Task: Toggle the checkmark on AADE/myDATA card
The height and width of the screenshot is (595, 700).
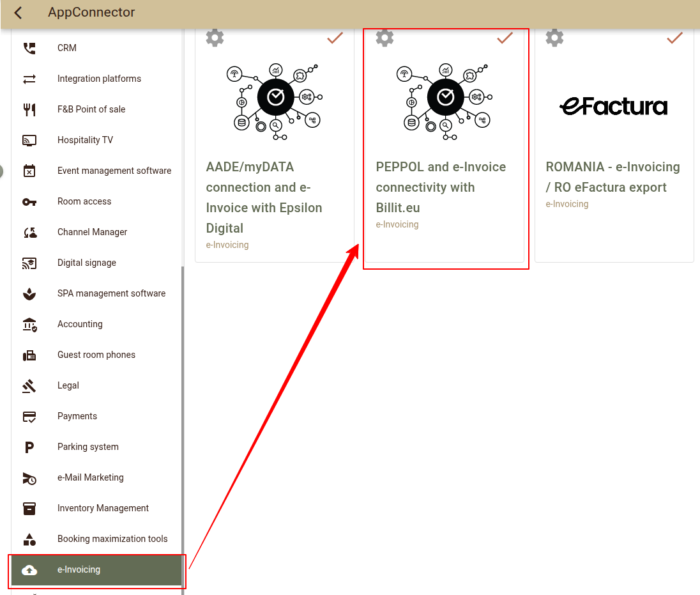Action: coord(335,38)
